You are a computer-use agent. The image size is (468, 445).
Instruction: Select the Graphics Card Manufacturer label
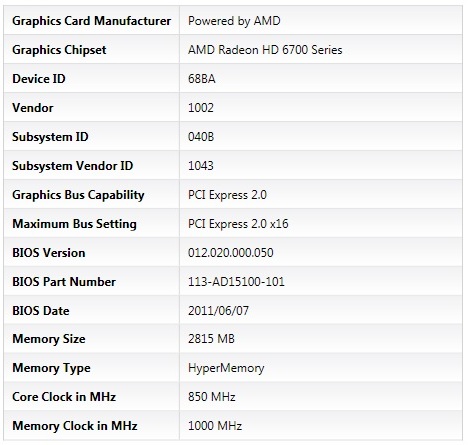(91, 21)
